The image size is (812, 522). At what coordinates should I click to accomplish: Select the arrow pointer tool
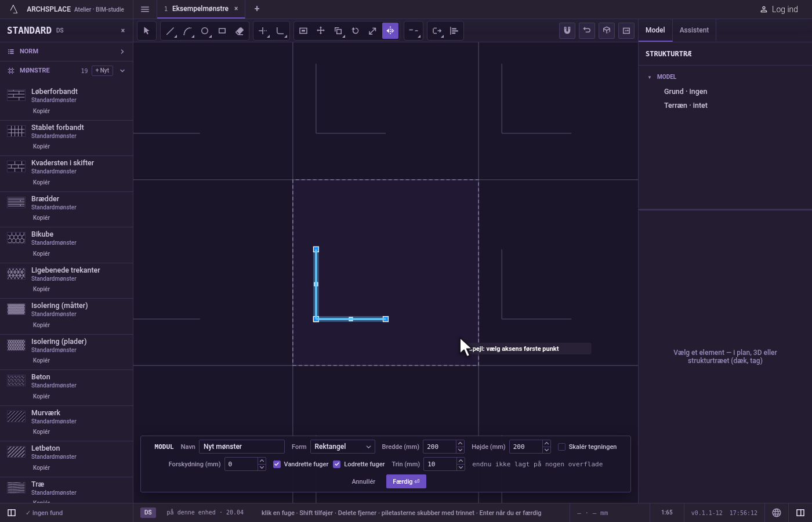point(146,31)
